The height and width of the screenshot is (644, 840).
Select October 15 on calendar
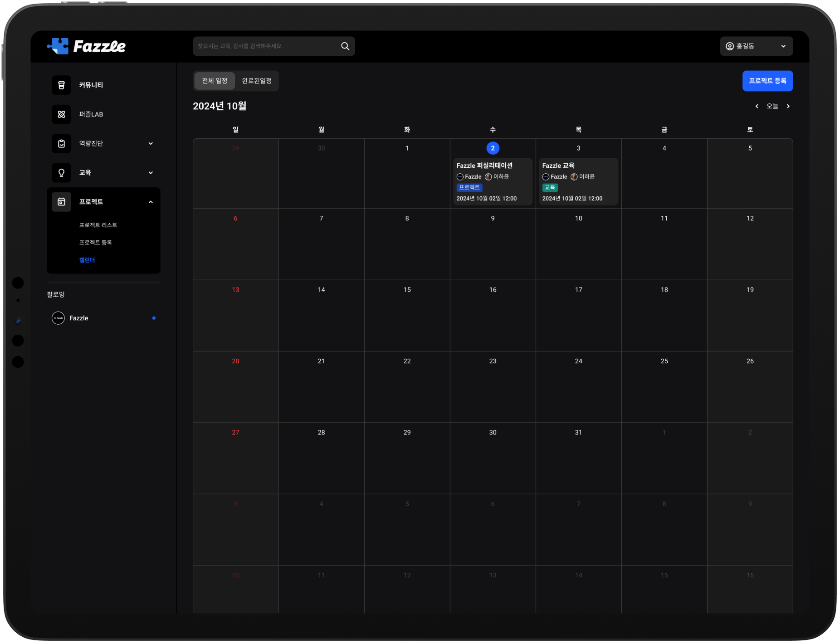tap(407, 290)
